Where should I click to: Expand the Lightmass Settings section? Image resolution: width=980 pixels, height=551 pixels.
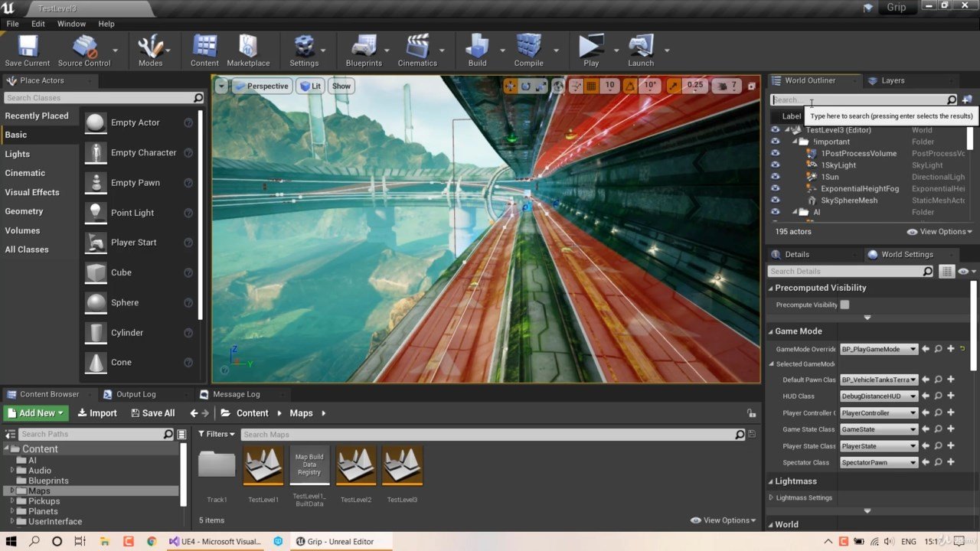click(771, 497)
